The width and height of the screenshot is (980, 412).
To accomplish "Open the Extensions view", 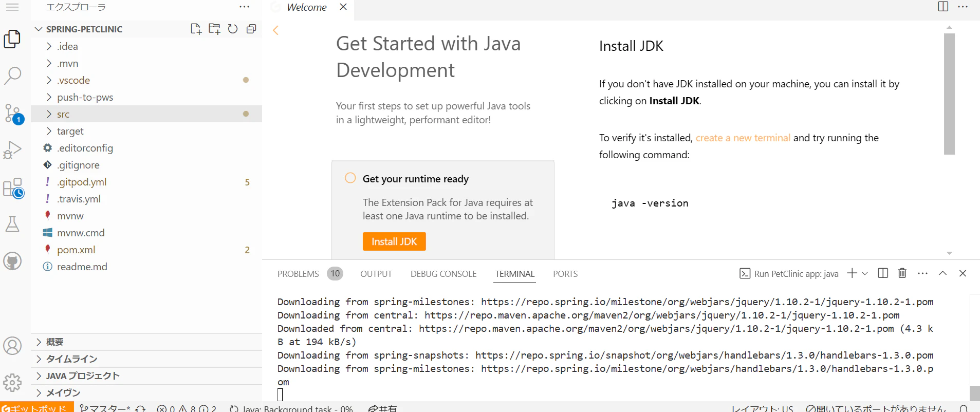I will tap(13, 188).
